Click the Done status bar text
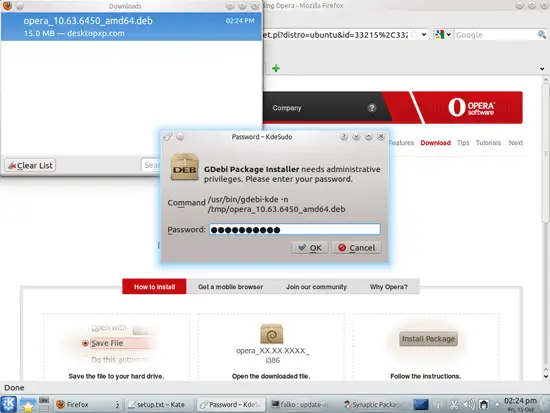Image resolution: width=550 pixels, height=413 pixels. click(14, 388)
